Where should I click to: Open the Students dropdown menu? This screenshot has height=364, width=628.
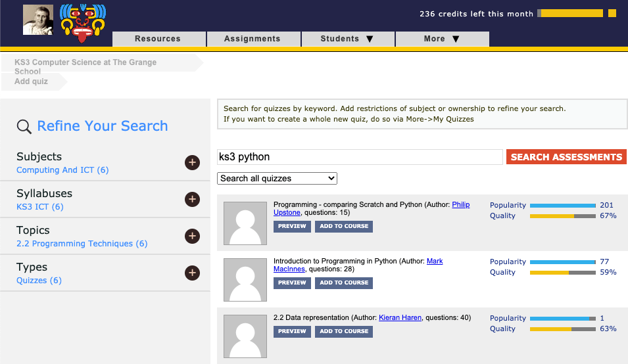[348, 39]
